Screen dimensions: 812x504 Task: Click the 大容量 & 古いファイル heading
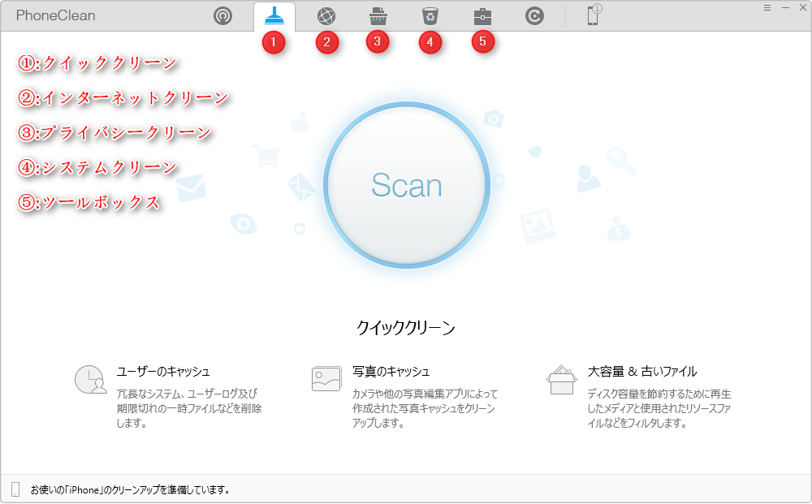tap(642, 372)
